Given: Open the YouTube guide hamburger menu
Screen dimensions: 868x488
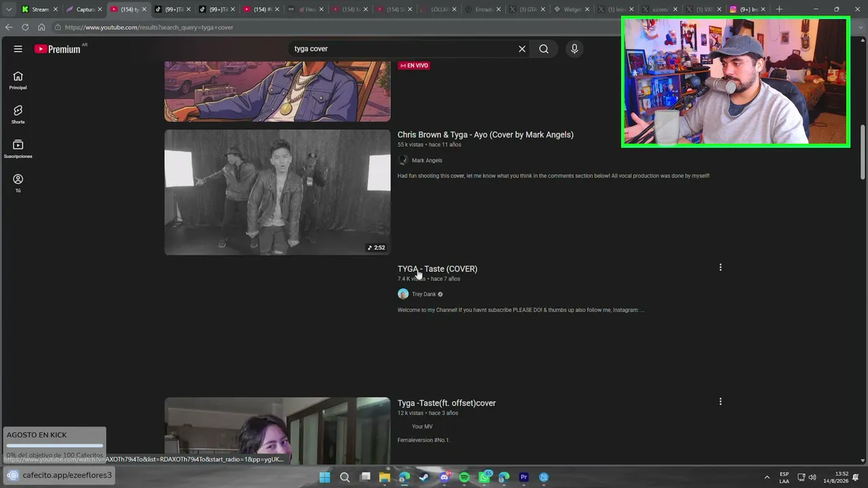Looking at the screenshot, I should pyautogui.click(x=18, y=49).
